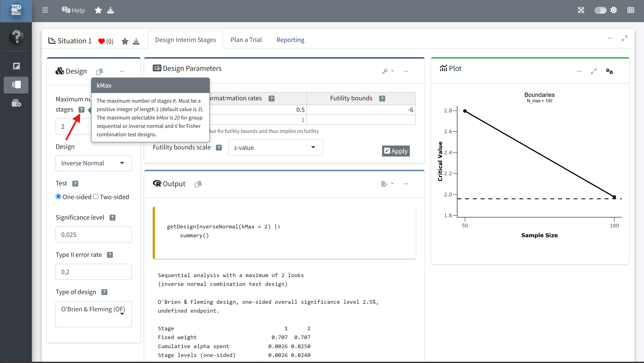Show help for Significance level
The width and height of the screenshot is (644, 363).
point(112,217)
